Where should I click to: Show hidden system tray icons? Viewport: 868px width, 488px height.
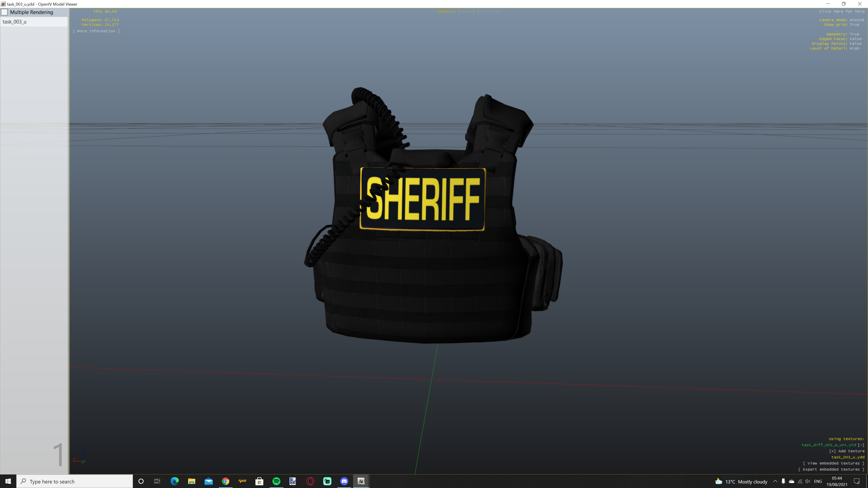click(775, 481)
